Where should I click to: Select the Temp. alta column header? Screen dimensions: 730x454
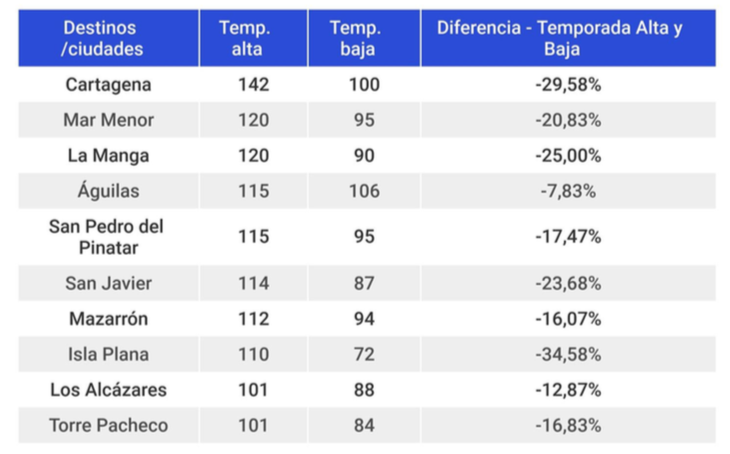[x=254, y=38]
